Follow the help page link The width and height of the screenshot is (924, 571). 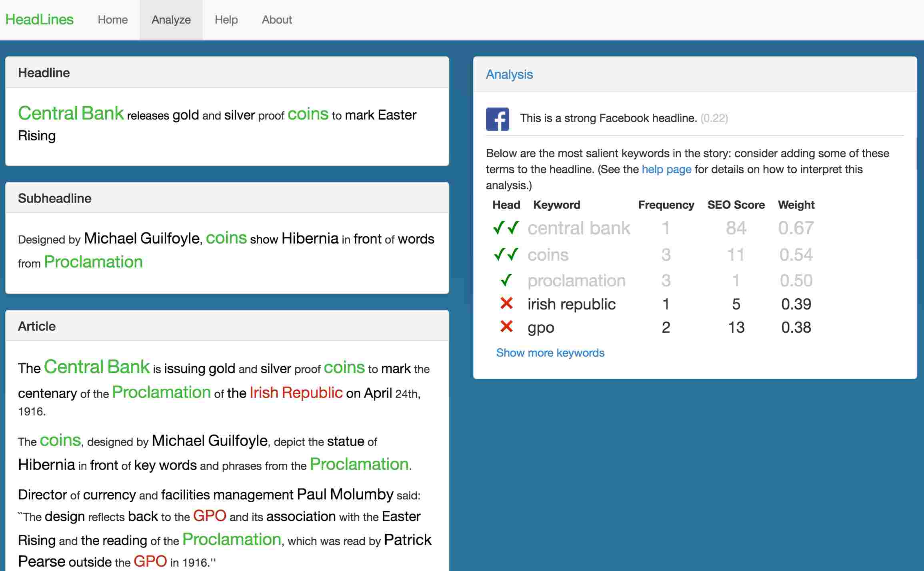(x=666, y=169)
